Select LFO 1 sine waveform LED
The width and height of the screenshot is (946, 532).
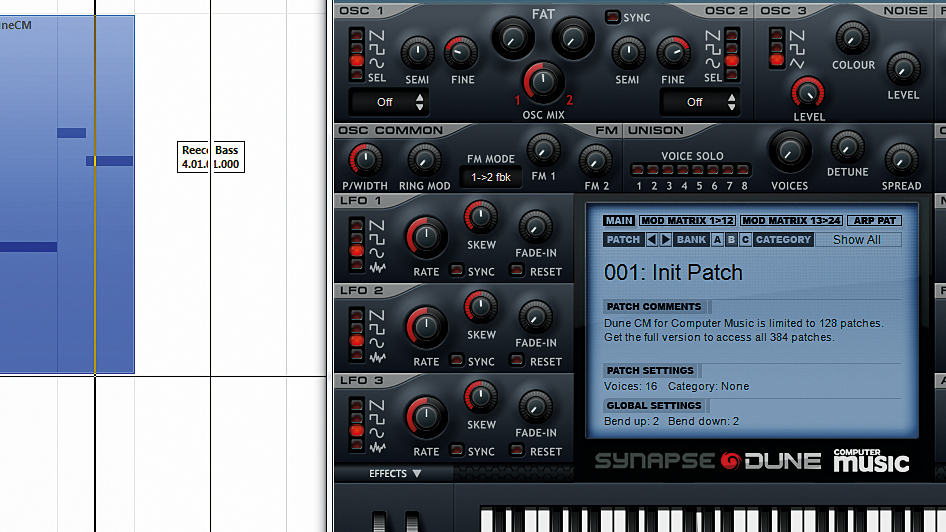[357, 252]
